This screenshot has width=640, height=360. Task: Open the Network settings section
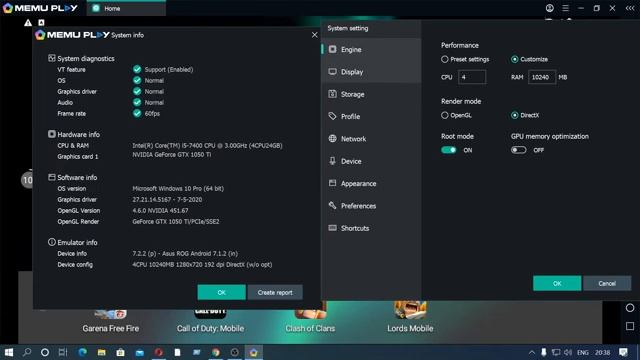(371, 139)
